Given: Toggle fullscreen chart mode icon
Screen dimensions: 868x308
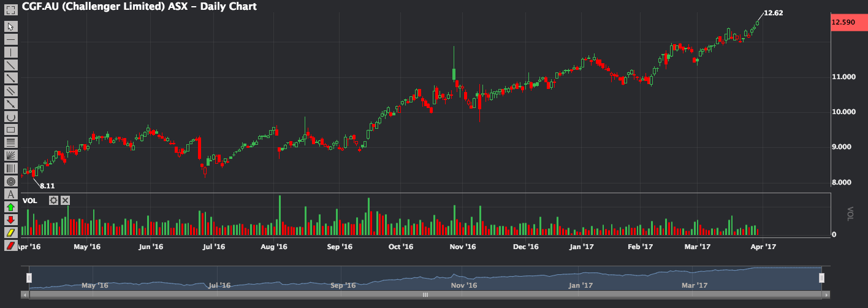Looking at the screenshot, I should pyautogui.click(x=10, y=10).
